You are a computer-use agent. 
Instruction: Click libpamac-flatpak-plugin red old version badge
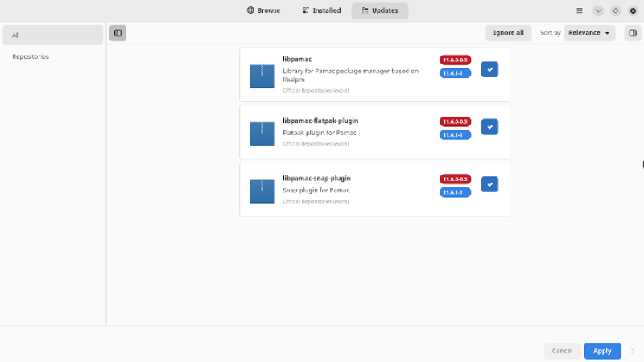point(455,121)
